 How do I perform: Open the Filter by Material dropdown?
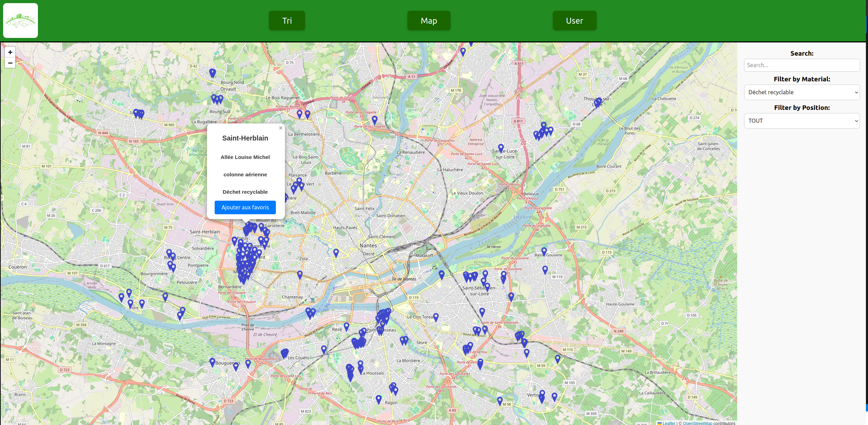coord(802,92)
